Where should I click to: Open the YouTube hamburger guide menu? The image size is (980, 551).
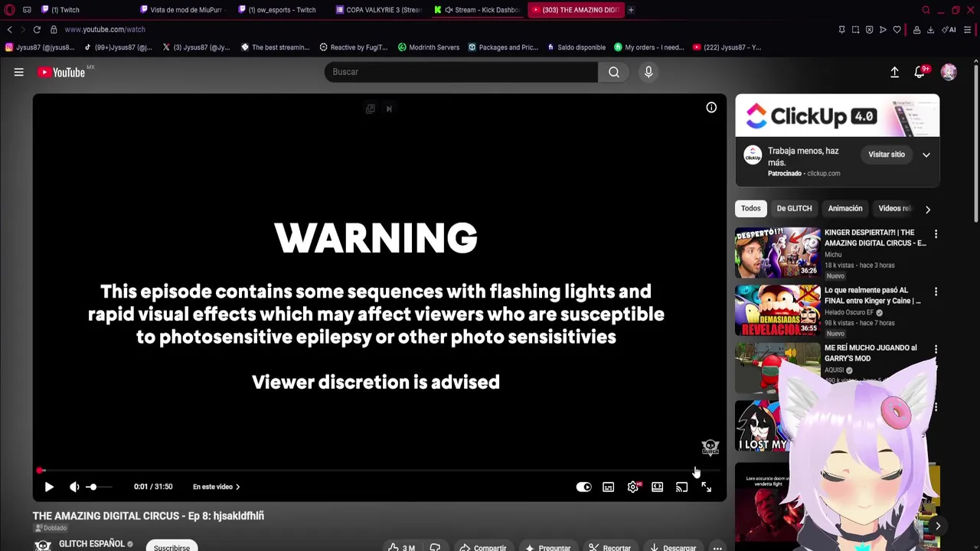point(18,72)
